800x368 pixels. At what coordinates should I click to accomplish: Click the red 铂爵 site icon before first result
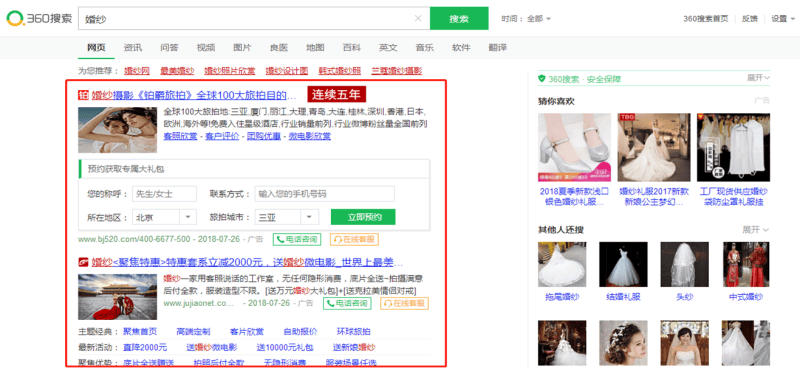[x=83, y=95]
